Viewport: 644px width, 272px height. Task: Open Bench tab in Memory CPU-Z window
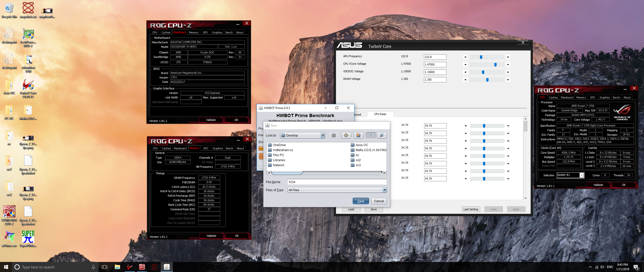point(229,148)
